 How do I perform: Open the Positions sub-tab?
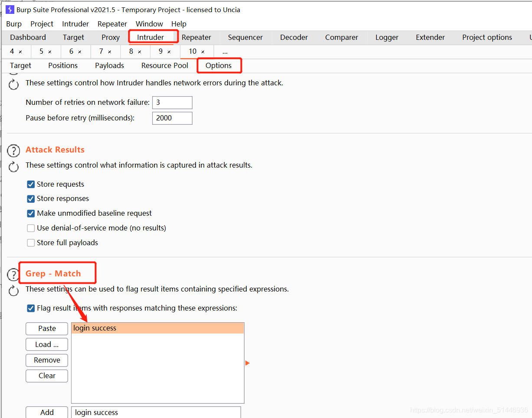pyautogui.click(x=63, y=65)
